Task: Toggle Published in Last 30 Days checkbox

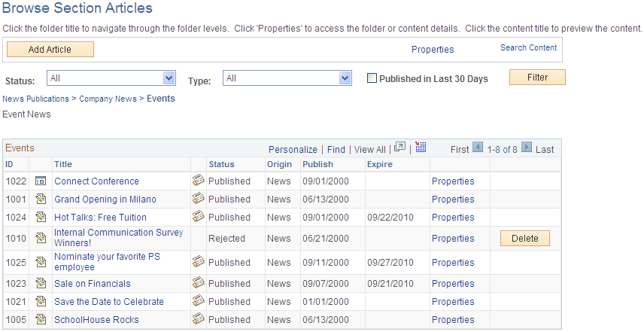Action: [x=372, y=78]
